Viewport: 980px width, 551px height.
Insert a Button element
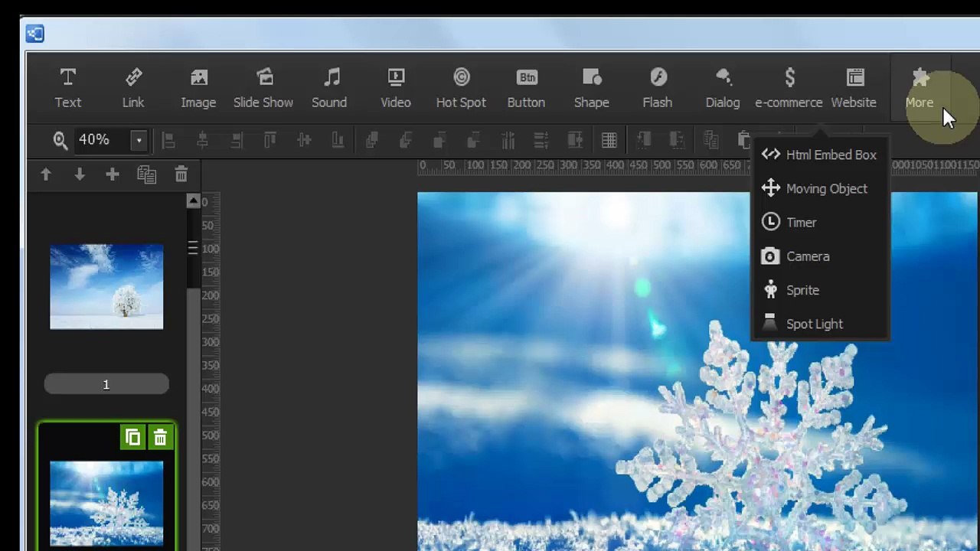pos(526,88)
